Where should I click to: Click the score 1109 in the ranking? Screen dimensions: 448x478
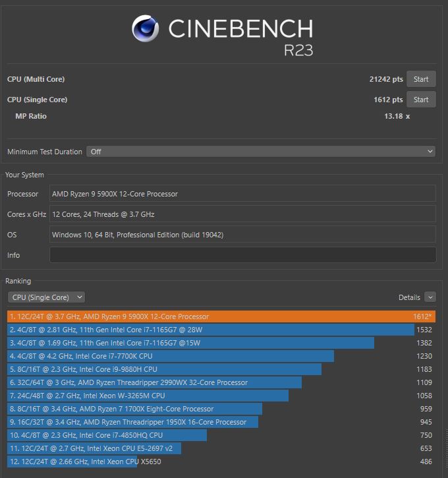pyautogui.click(x=424, y=382)
